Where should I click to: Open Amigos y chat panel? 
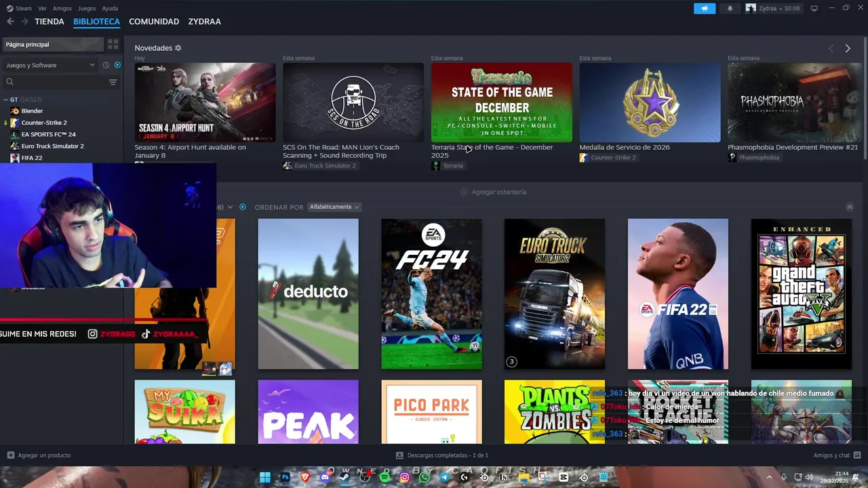837,455
